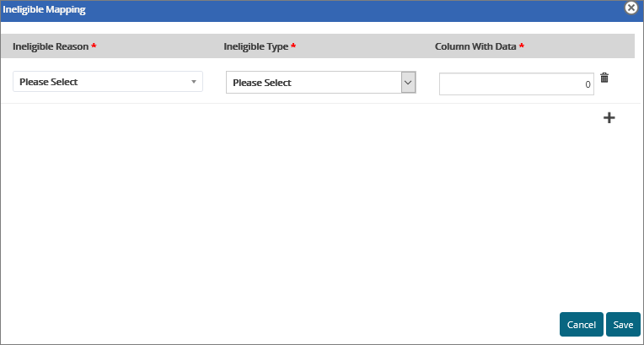This screenshot has width=644, height=345.
Task: Click the Ineligible Type column header
Action: point(255,46)
